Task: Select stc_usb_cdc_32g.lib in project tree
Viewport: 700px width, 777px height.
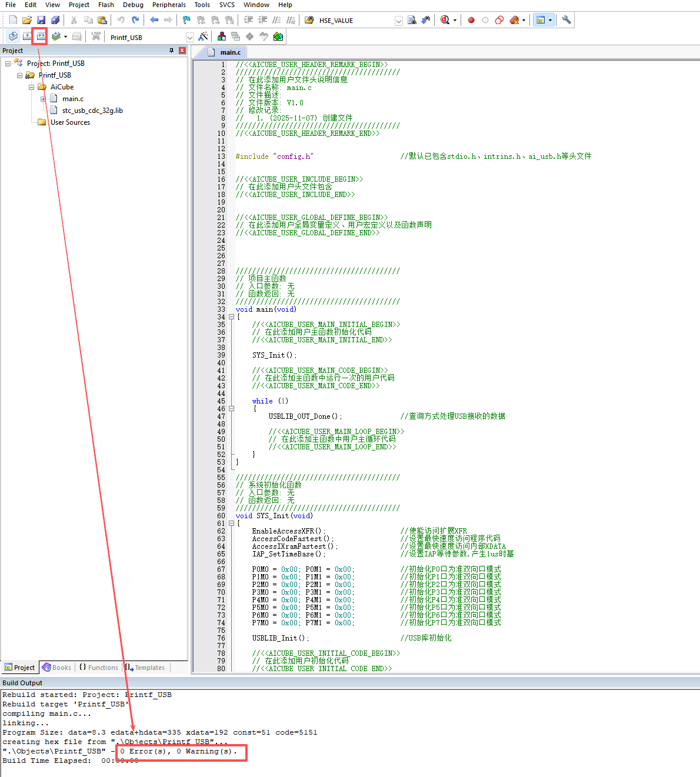Action: [x=92, y=111]
